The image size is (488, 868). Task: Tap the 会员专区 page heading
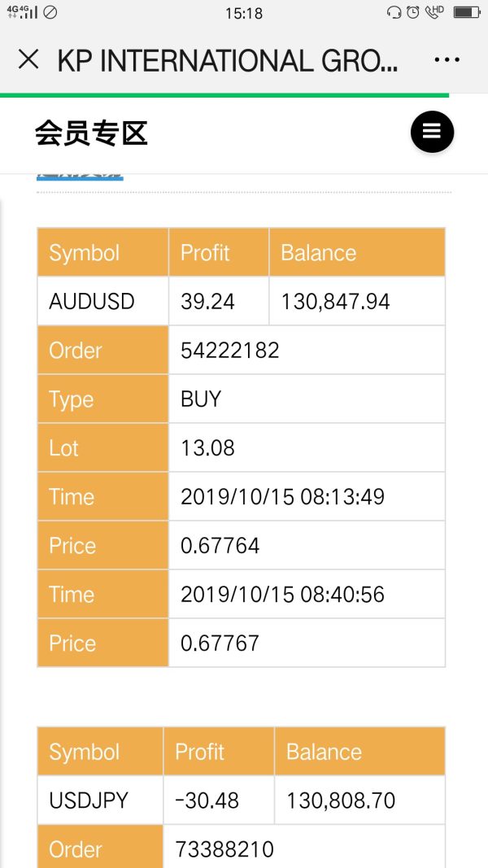pyautogui.click(x=91, y=133)
